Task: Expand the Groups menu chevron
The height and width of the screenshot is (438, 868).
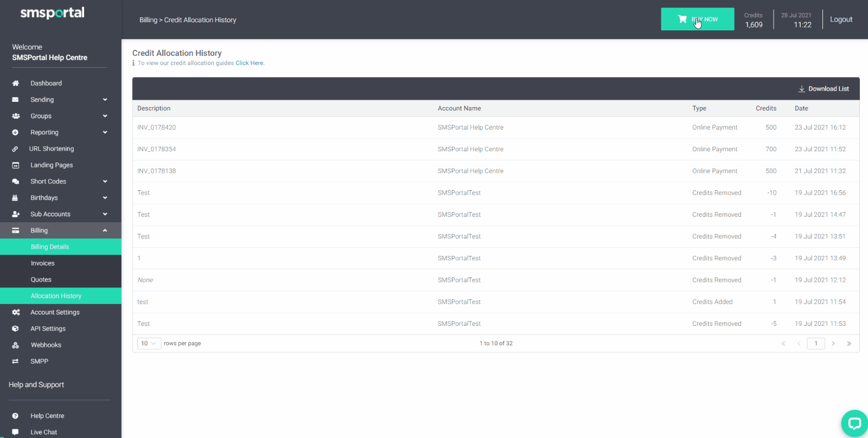Action: pyautogui.click(x=105, y=116)
